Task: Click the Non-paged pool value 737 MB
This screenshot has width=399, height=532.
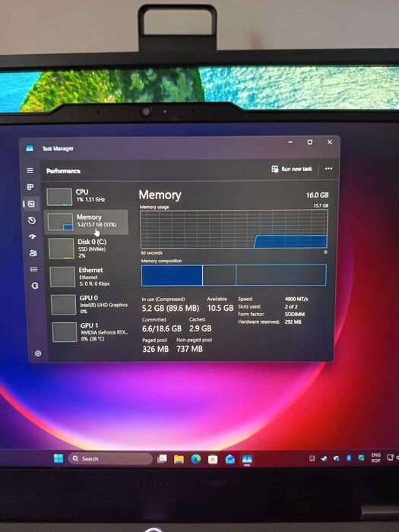Action: click(189, 348)
